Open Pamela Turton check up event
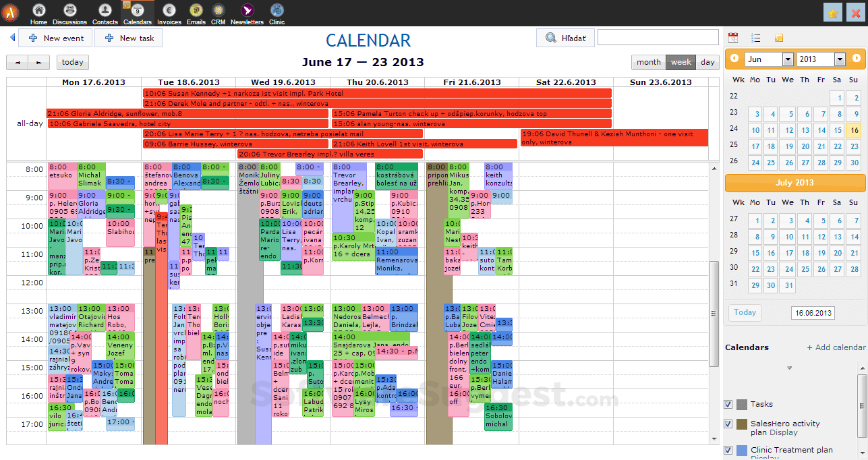 click(x=471, y=114)
